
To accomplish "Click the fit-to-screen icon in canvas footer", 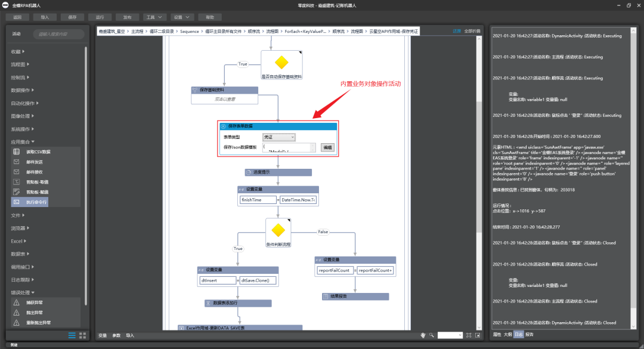I will 469,335.
